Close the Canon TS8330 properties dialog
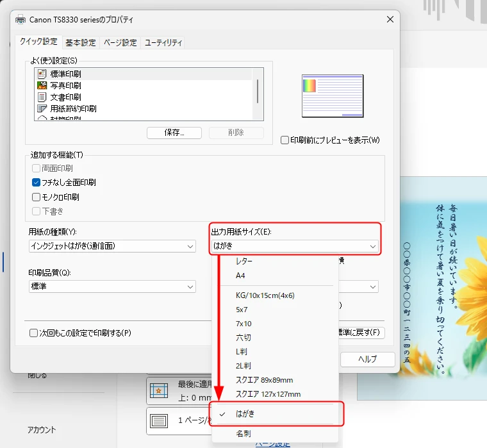The height and width of the screenshot is (448, 487). [x=390, y=19]
